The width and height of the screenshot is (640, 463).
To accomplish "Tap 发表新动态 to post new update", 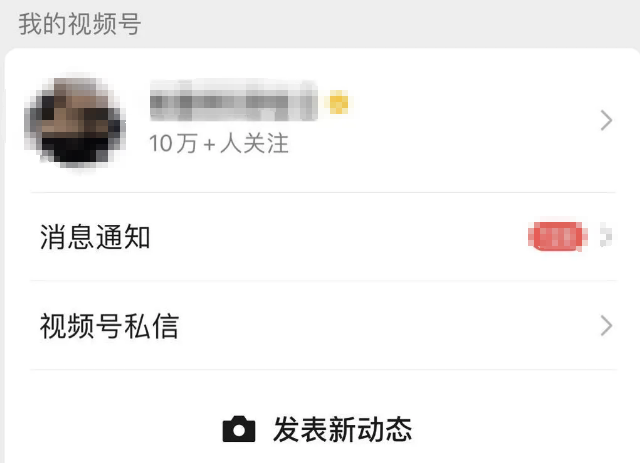I will (x=318, y=429).
